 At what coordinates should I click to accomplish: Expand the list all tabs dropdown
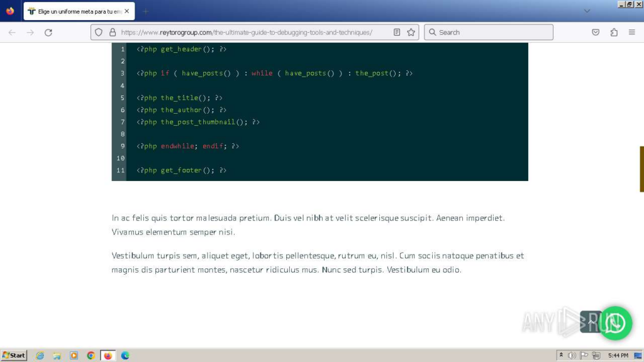click(x=587, y=11)
